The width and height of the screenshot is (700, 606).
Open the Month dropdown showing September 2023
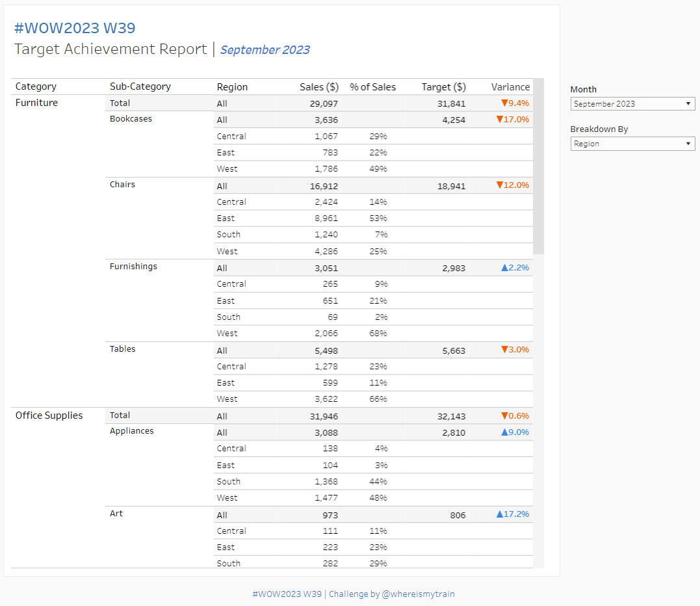point(632,104)
